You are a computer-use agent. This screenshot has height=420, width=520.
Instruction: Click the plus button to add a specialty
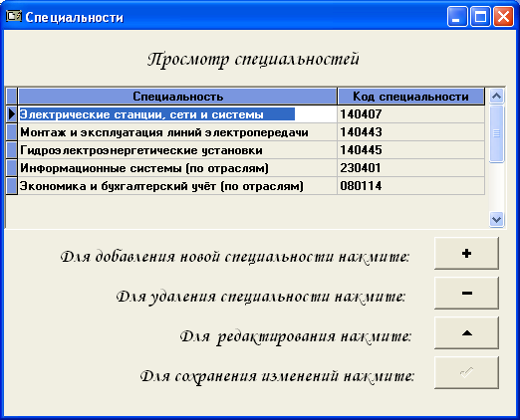pos(466,254)
